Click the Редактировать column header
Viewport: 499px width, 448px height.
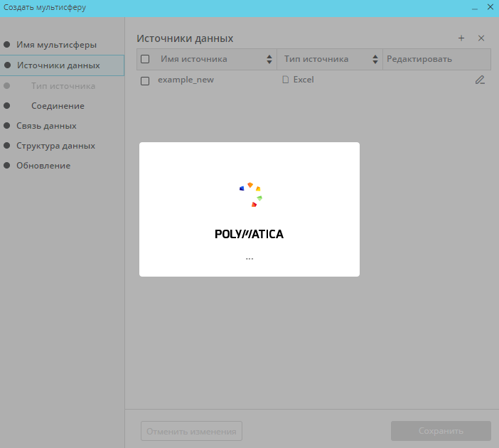click(436, 59)
